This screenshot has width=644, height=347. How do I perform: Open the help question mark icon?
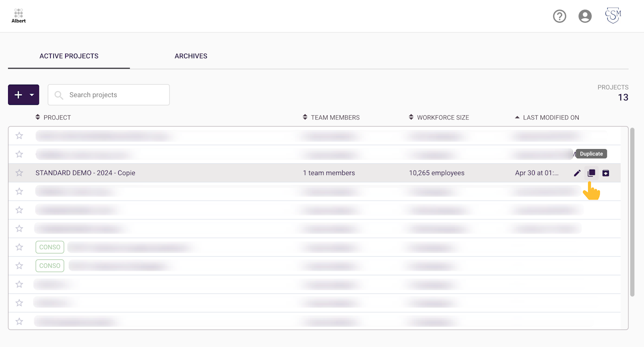pos(559,17)
